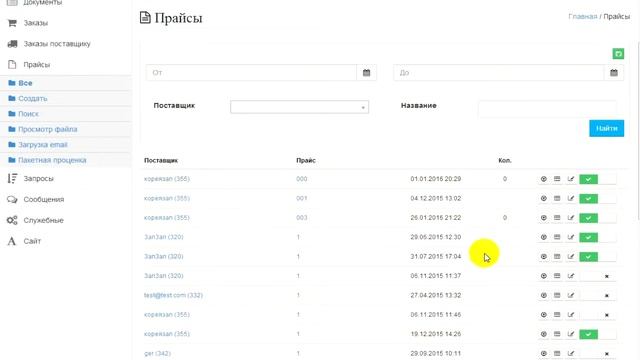
Task: View price dated 06.11.2015 11:37 via eye icon
Action: point(544,276)
